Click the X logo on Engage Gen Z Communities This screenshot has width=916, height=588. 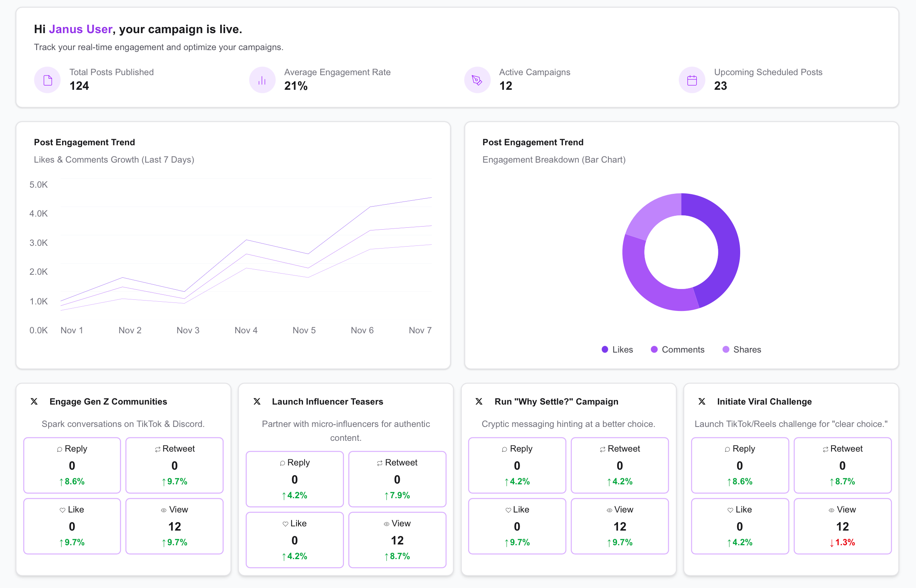pyautogui.click(x=34, y=402)
